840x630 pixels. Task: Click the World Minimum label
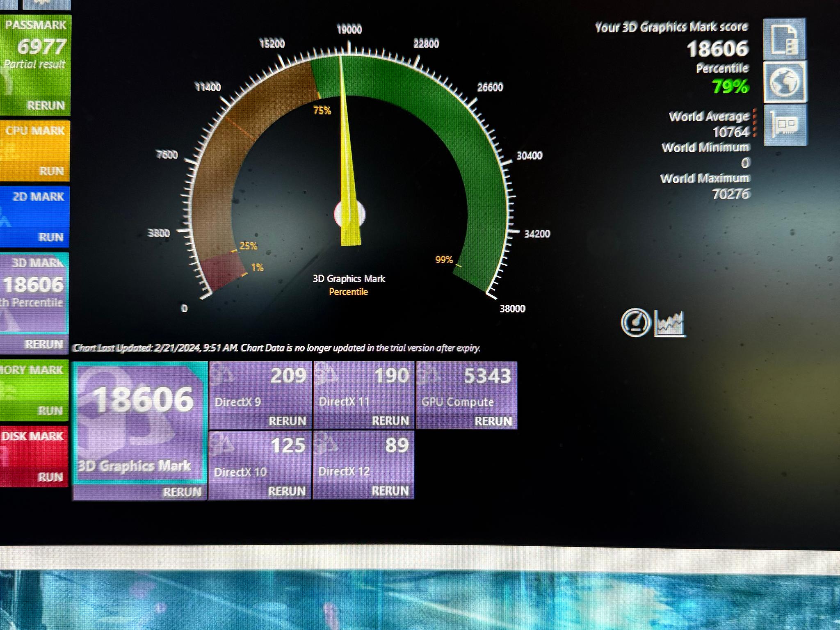click(x=705, y=147)
